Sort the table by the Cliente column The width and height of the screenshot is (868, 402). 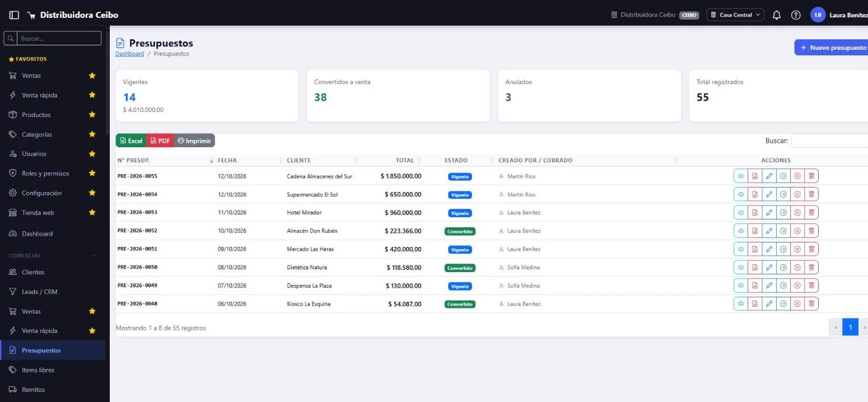[x=321, y=160]
